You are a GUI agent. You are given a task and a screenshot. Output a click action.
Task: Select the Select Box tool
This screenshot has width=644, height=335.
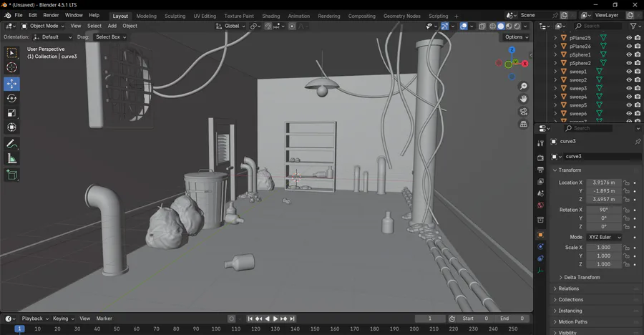point(12,53)
